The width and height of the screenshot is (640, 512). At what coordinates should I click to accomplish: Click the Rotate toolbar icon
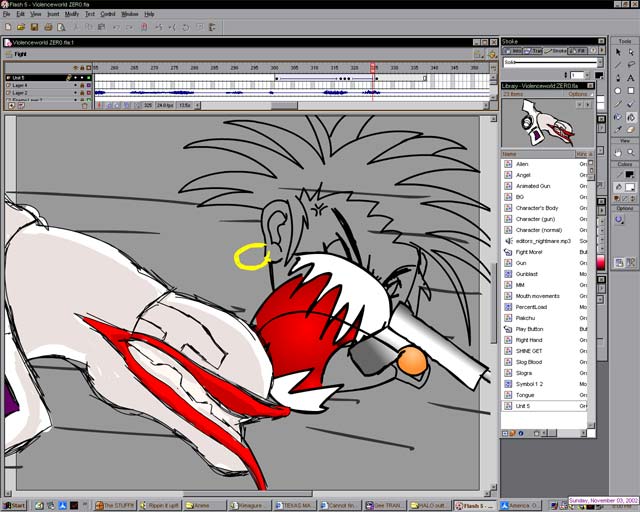click(186, 27)
